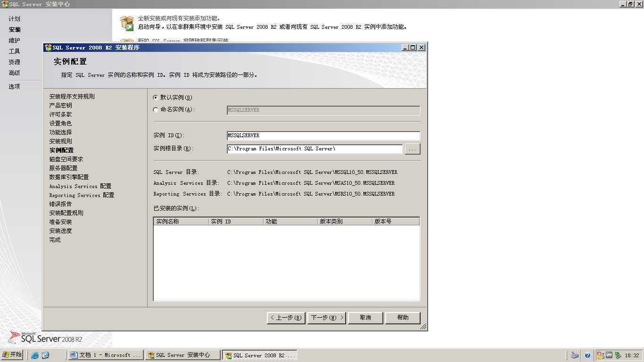Click the 实例 ID column header
This screenshot has height=362, width=644.
click(x=236, y=221)
